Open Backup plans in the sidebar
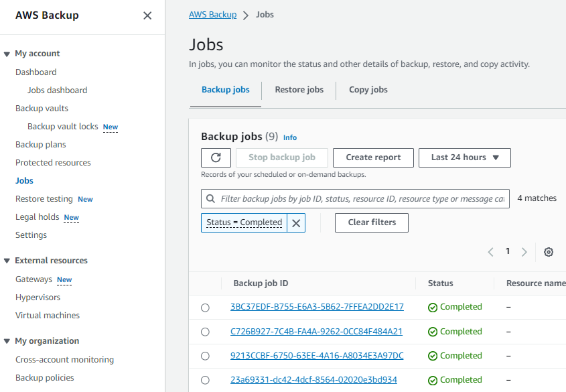 [41, 144]
